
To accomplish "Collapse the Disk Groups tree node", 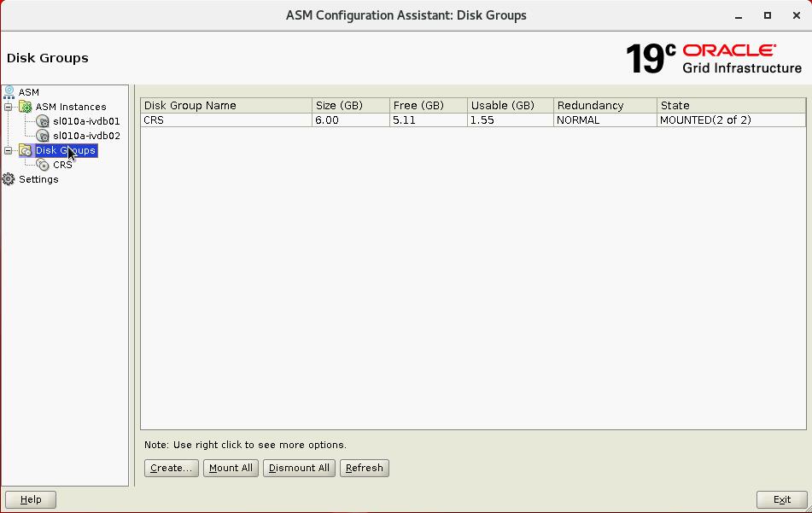I will pyautogui.click(x=9, y=150).
